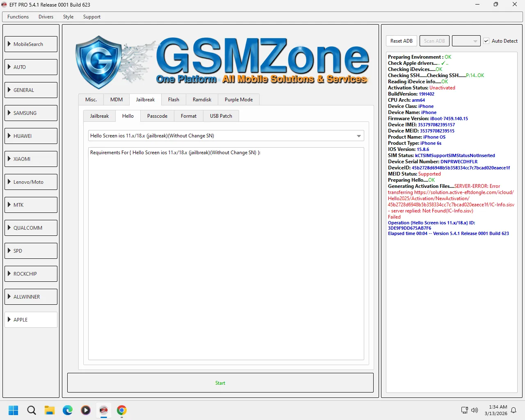This screenshot has width=525, height=420.
Task: Open the Hello Screen method dropdown
Action: coord(358,136)
